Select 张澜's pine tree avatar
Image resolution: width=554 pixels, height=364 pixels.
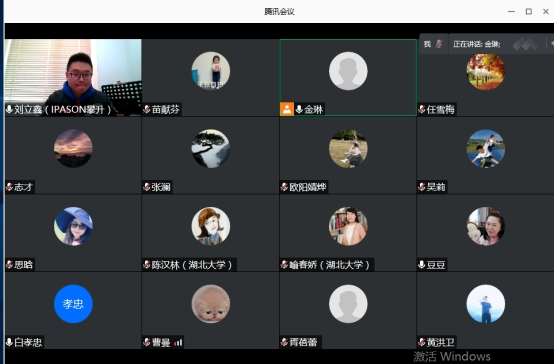(211, 148)
